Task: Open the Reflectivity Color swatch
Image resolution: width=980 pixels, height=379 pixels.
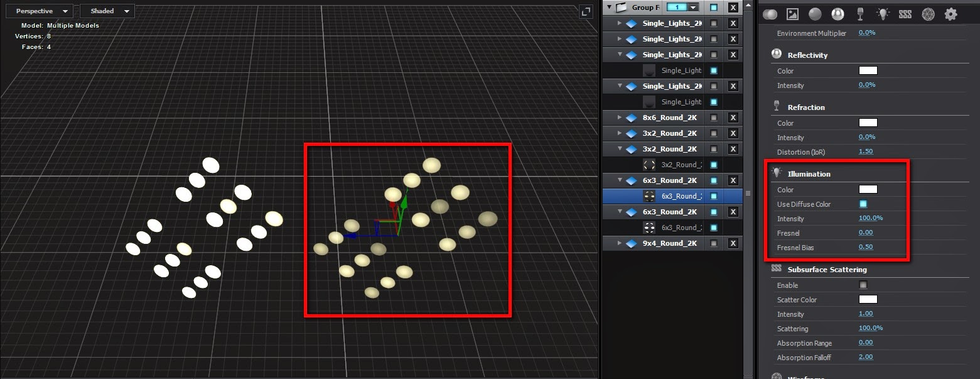Action: click(x=868, y=70)
